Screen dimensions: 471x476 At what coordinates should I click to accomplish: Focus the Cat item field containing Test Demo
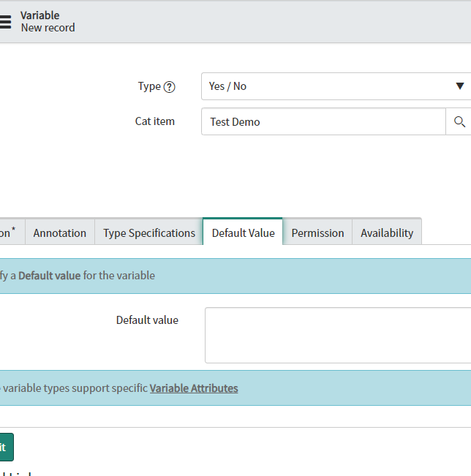pos(323,121)
